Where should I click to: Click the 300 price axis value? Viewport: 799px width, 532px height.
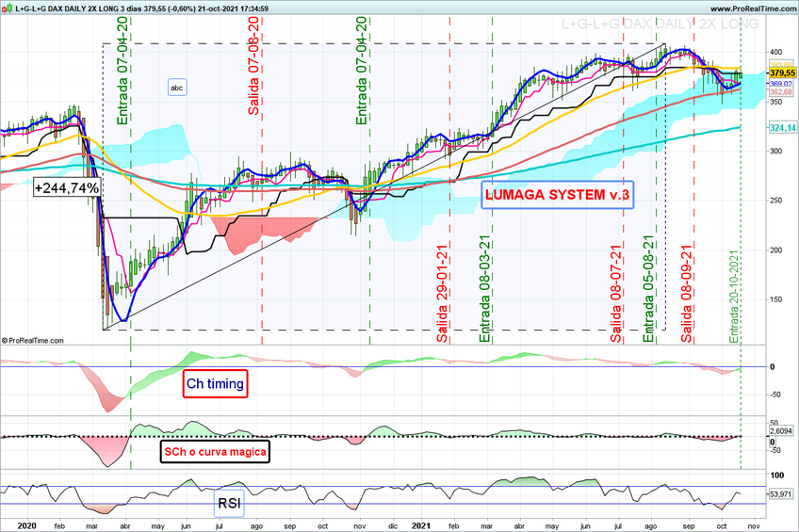(775, 152)
